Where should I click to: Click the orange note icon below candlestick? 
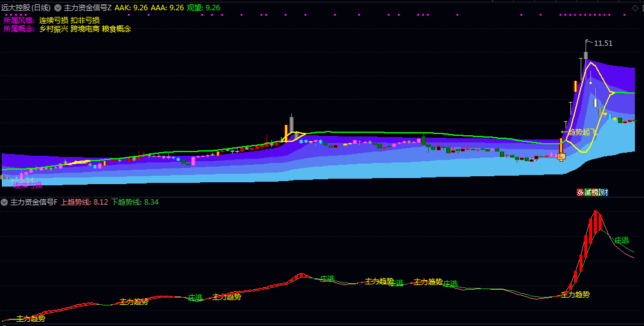(561, 157)
